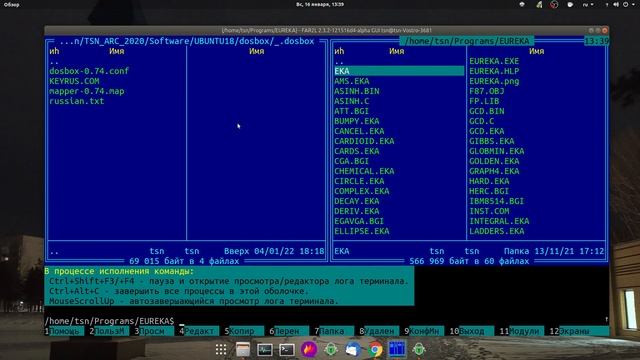
Task: Select mapper-0.74.map in the left panel
Action: (x=87, y=91)
